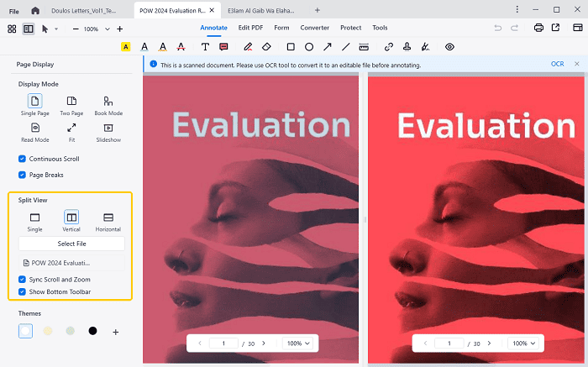Open the cursor tool dropdown arrow
This screenshot has width=588, height=367.
[x=56, y=29]
